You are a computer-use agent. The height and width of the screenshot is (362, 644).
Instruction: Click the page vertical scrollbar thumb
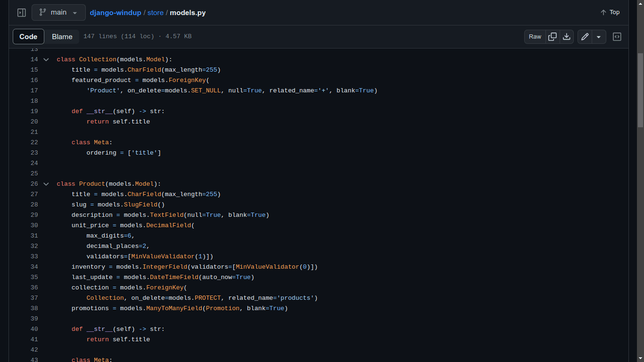coord(640,90)
